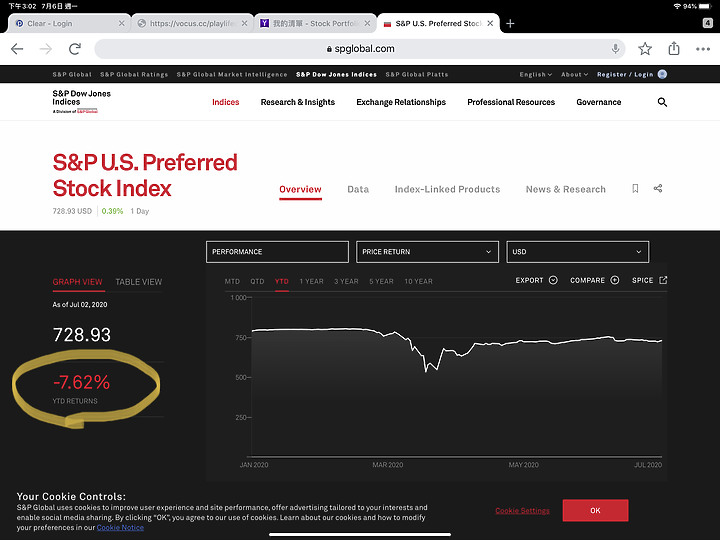Go back with the browser back arrow

17,49
